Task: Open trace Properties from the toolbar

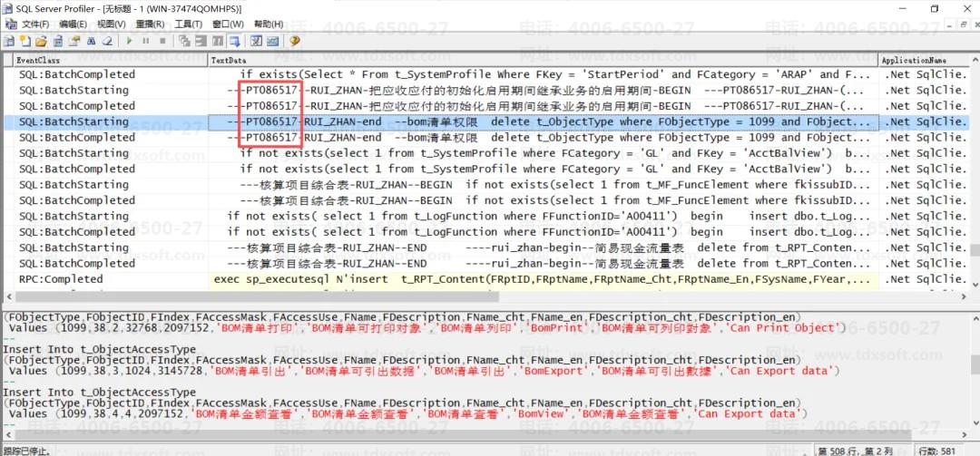Action: pyautogui.click(x=73, y=41)
